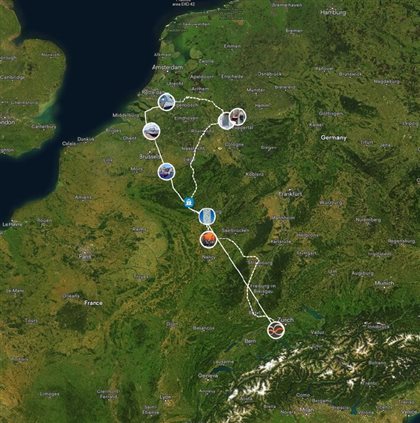This screenshot has width=420, height=423.
Task: Select the photo marker south of Middelburg
Action: coord(151,131)
